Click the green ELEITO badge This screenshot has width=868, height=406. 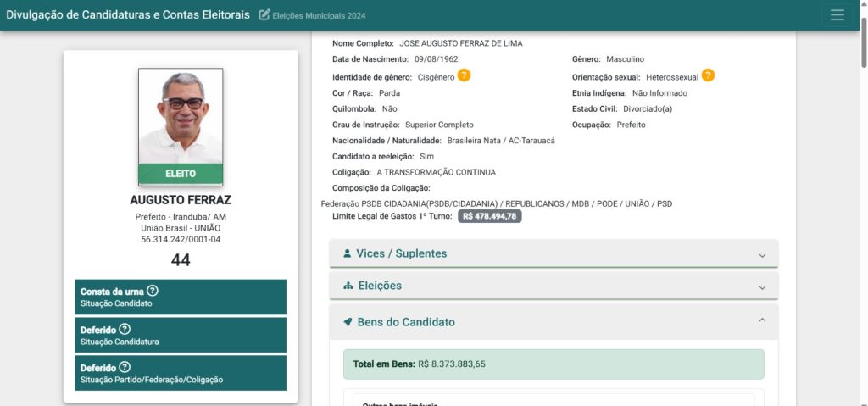181,174
